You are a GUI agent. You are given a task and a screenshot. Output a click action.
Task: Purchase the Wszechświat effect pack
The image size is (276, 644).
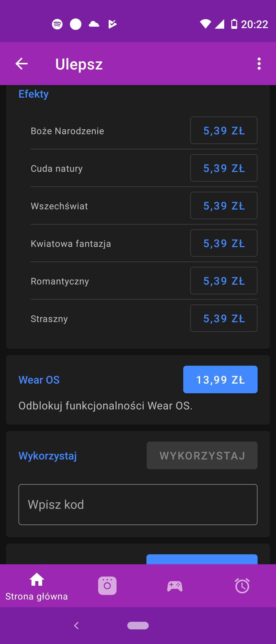pyautogui.click(x=224, y=206)
